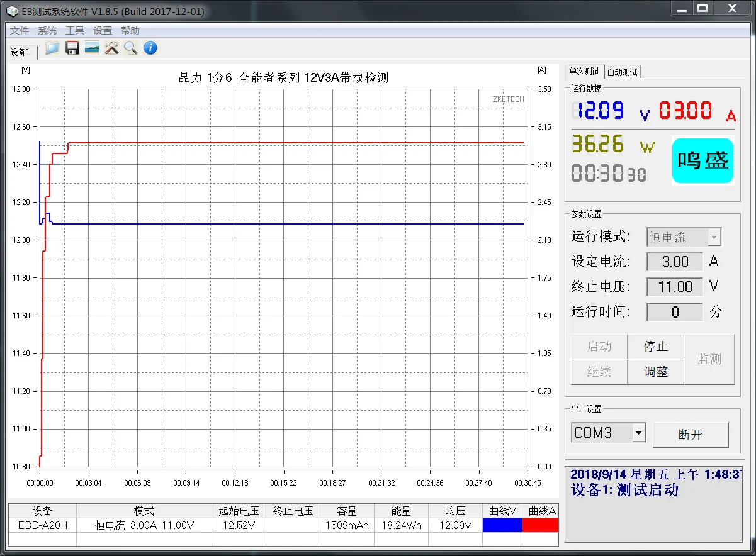
Task: Click the 36.26 W power readout
Action: 613,144
